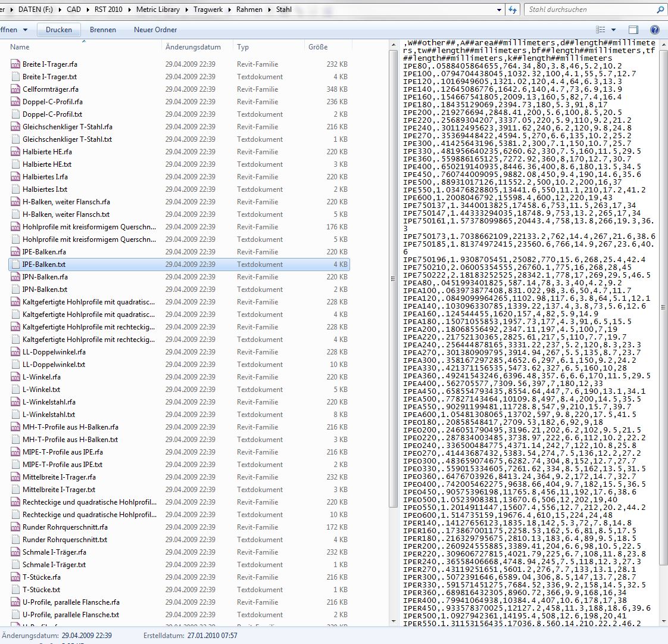Image resolution: width=668 pixels, height=644 pixels.
Task: Click the Revit family icon for Breite I-Trager.rfa
Action: pos(15,64)
